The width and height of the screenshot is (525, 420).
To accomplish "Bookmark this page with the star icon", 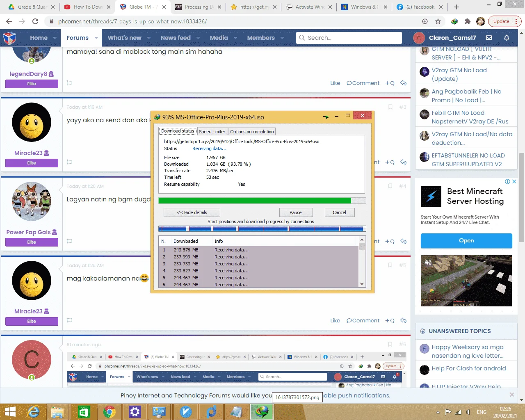I will point(438,21).
